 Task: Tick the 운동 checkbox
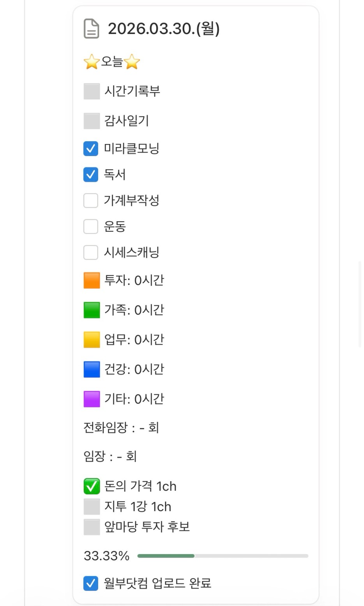91,226
